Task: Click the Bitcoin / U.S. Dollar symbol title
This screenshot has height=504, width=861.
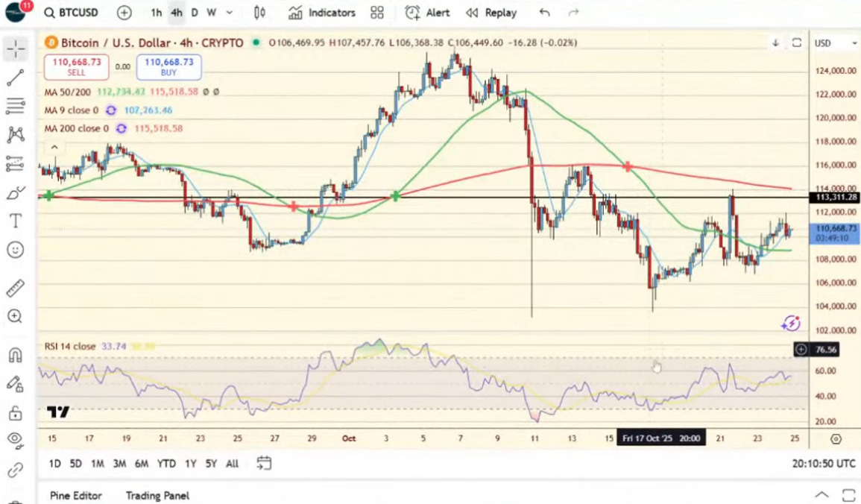Action: [152, 42]
